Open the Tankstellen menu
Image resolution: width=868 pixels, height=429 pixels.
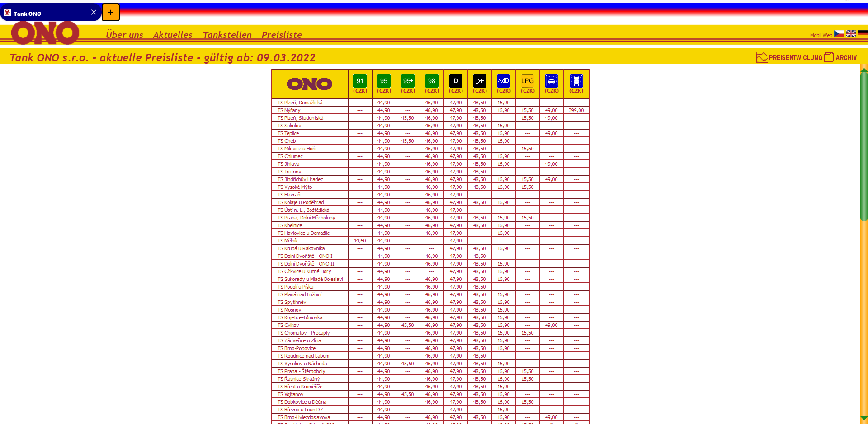(x=227, y=35)
